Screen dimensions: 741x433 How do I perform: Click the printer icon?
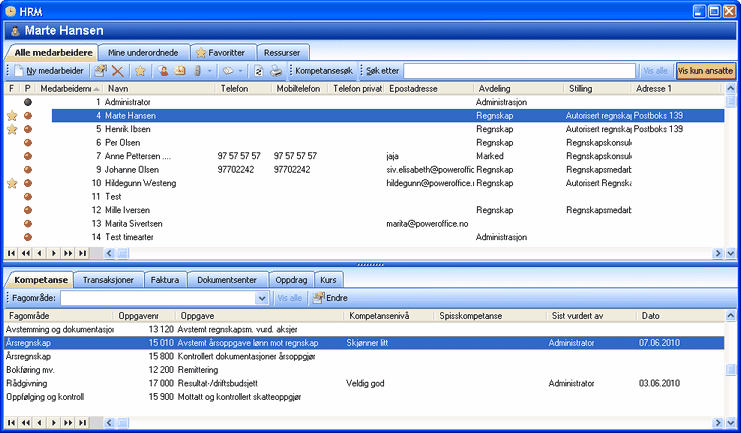pos(276,71)
